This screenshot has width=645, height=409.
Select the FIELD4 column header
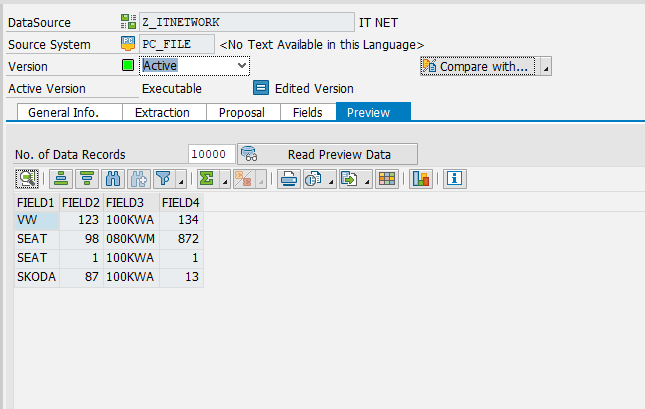[x=181, y=202]
